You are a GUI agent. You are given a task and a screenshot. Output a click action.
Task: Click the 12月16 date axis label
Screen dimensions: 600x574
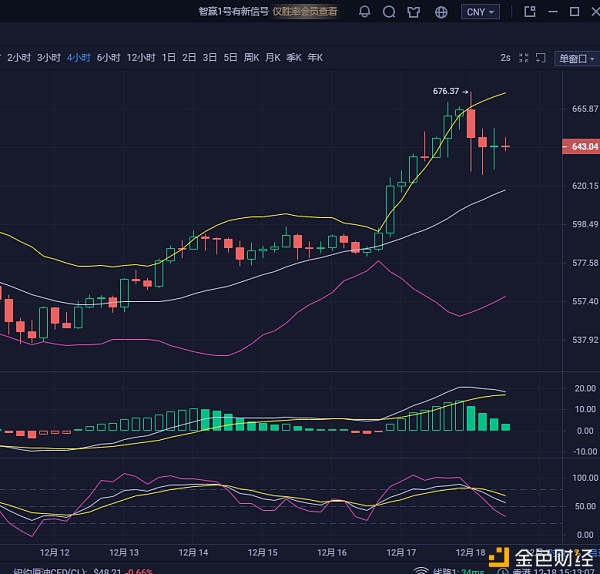coord(332,553)
